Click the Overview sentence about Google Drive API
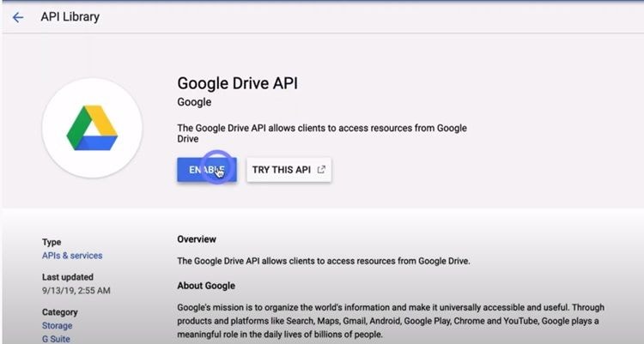Screen dimensions: 644x344 [324, 261]
